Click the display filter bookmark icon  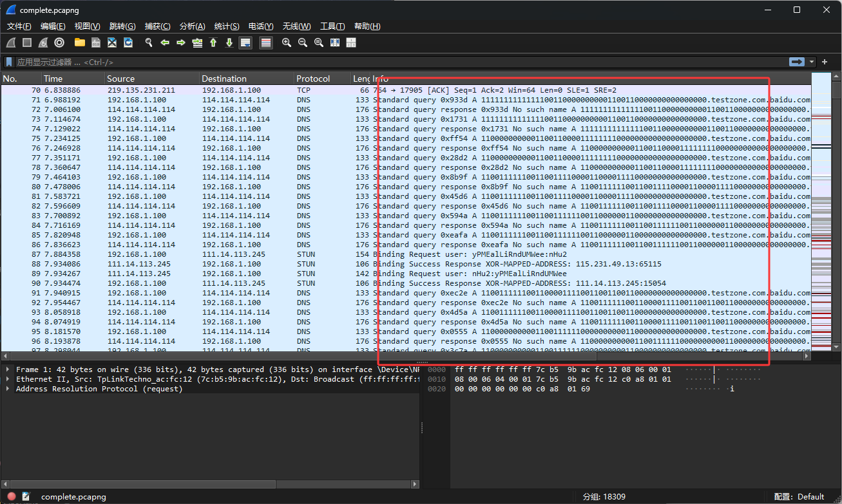pyautogui.click(x=10, y=62)
